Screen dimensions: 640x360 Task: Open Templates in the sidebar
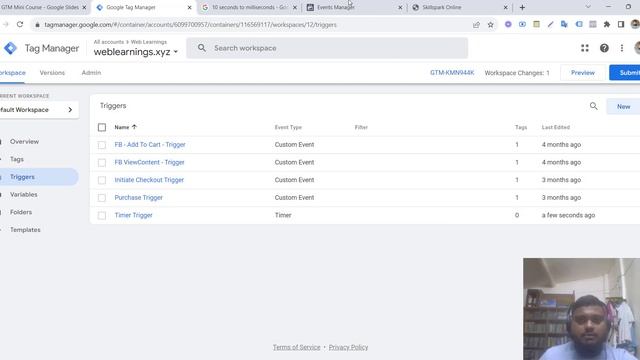[x=25, y=230]
